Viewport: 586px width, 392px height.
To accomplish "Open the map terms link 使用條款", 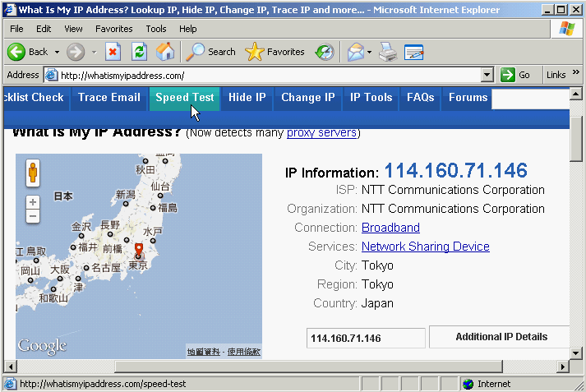I will tap(243, 352).
